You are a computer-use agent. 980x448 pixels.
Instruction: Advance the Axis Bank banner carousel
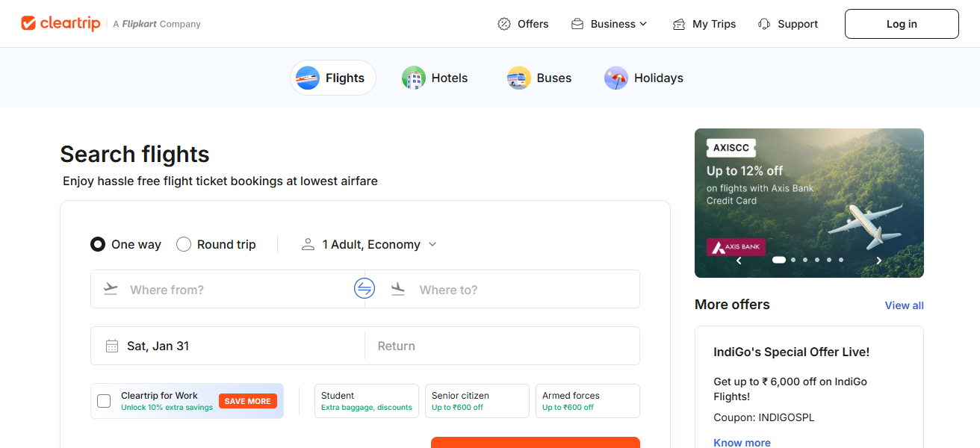click(x=878, y=260)
